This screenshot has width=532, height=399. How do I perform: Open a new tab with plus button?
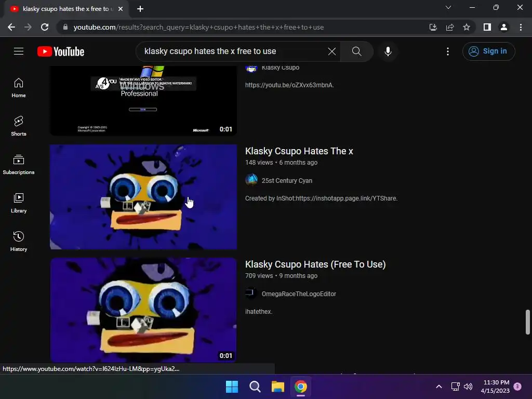click(x=140, y=9)
